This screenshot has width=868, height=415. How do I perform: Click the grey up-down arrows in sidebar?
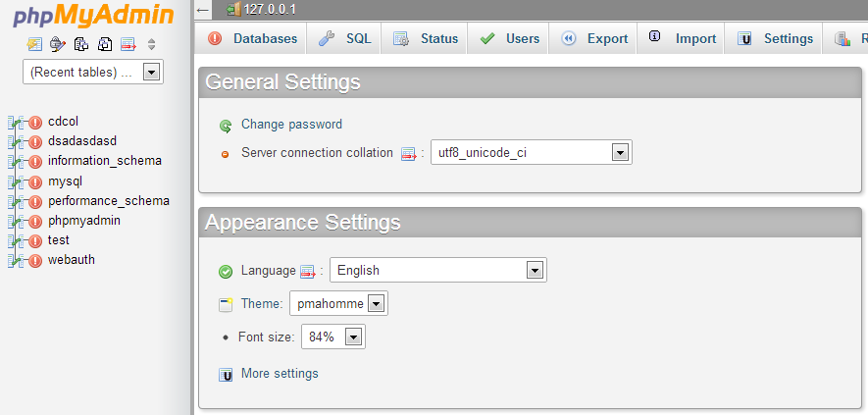pos(152,44)
